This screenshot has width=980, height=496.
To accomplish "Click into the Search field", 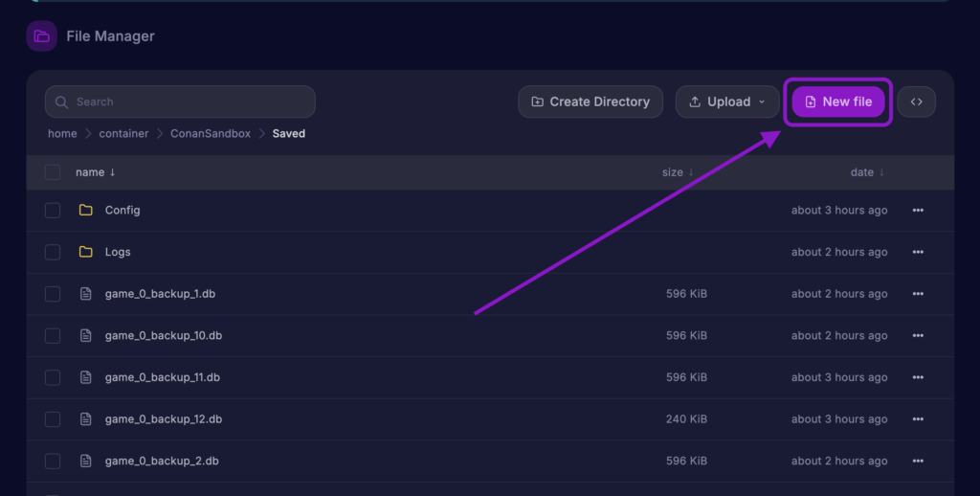I will (180, 101).
